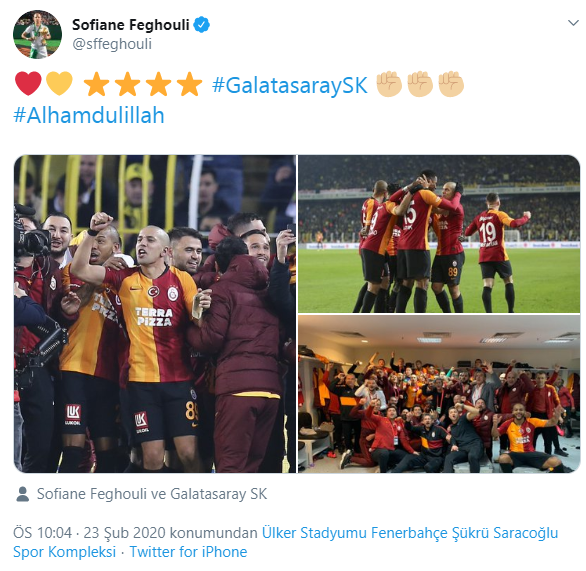The image size is (586, 571).
Task: Click the Twitter for iPhone source link
Action: point(188,552)
